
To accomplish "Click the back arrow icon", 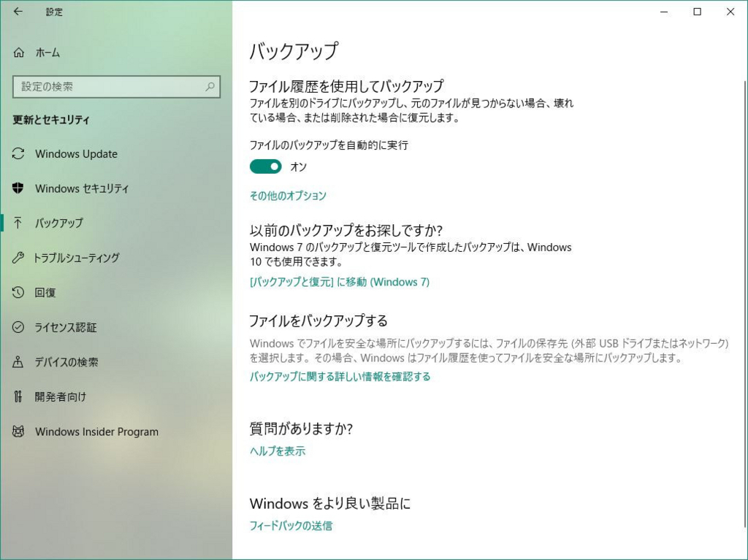I will tap(18, 12).
